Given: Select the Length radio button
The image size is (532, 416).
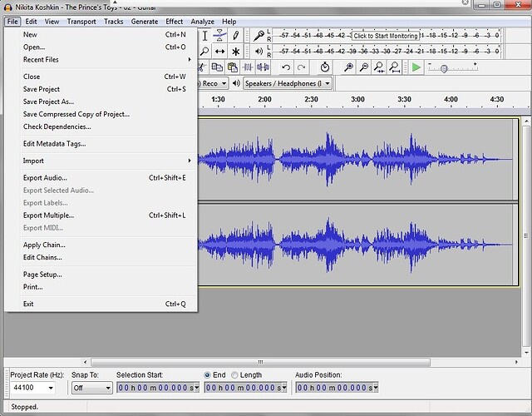Looking at the screenshot, I should point(234,375).
